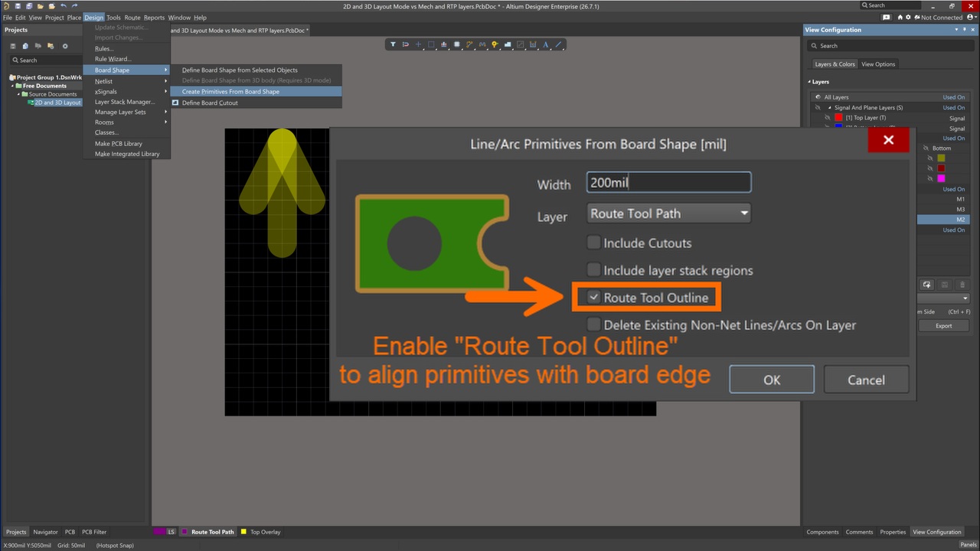The height and width of the screenshot is (551, 980).
Task: Click the place component icon in active bar
Action: (x=457, y=44)
